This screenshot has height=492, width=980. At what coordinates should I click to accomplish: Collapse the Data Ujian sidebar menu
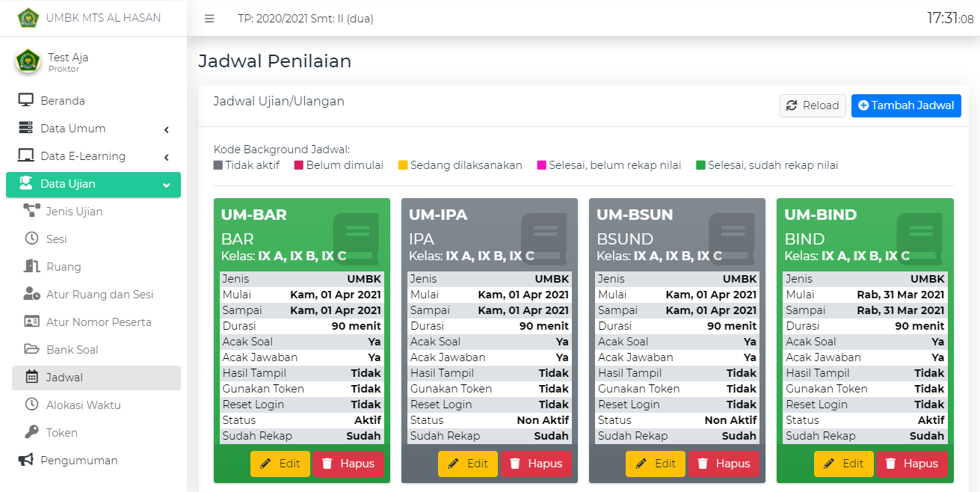point(93,184)
